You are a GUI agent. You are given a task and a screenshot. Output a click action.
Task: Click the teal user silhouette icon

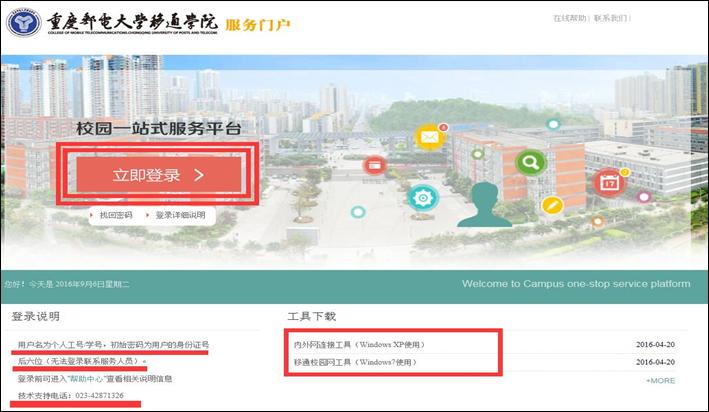[485, 204]
